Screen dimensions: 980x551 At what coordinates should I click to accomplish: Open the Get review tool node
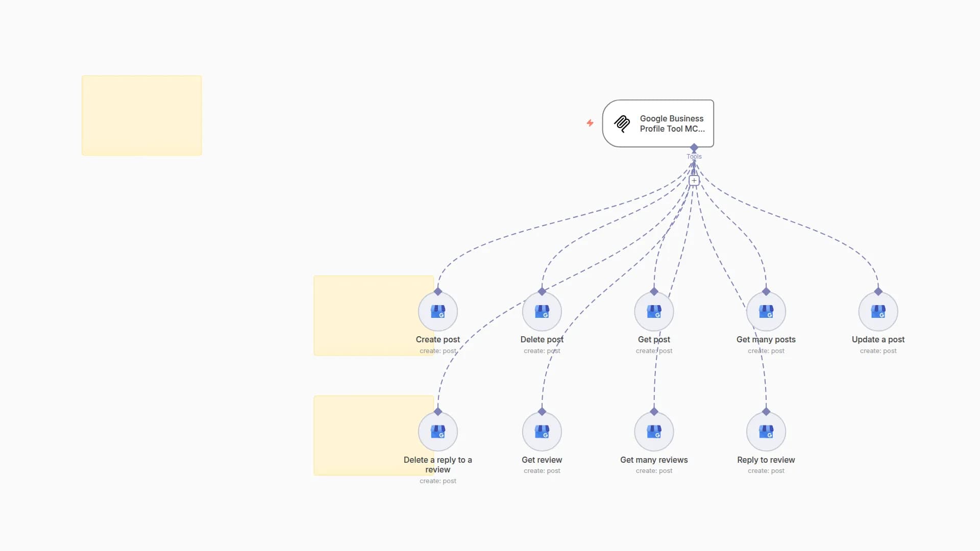[542, 431]
